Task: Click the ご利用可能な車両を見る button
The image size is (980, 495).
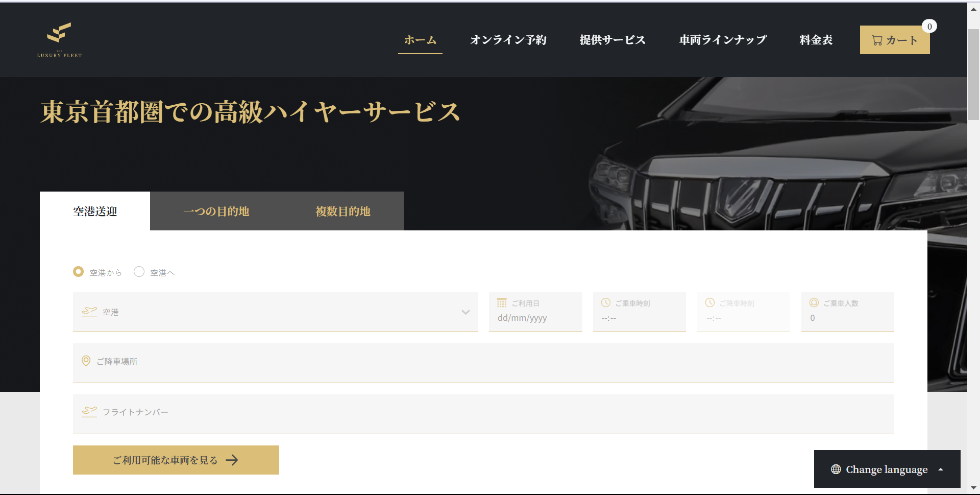Action: (176, 460)
